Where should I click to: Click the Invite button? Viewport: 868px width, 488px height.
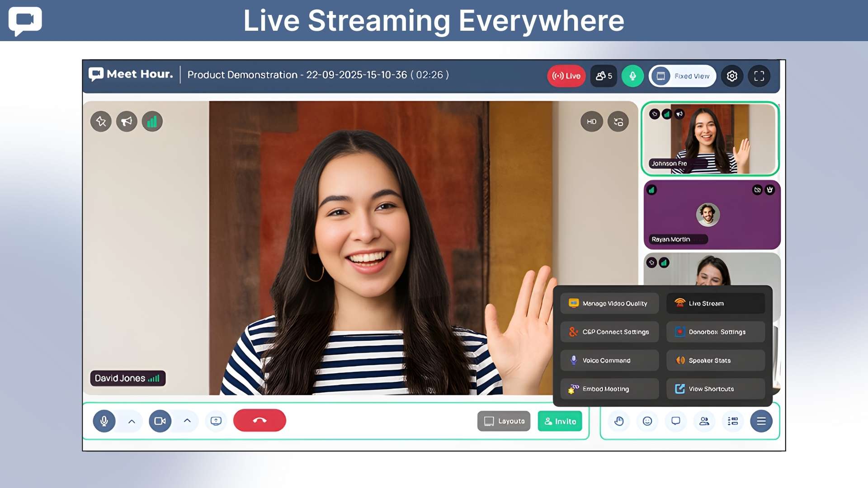point(560,421)
